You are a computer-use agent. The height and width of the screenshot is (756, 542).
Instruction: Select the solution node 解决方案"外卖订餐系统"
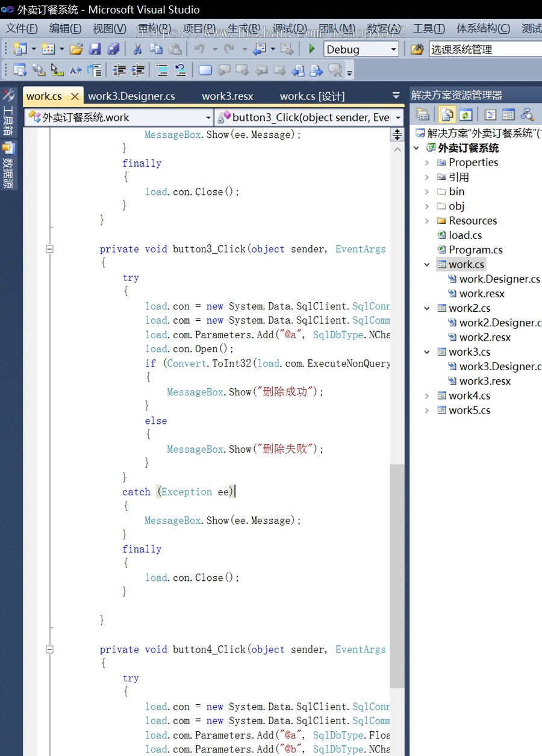coord(479,133)
